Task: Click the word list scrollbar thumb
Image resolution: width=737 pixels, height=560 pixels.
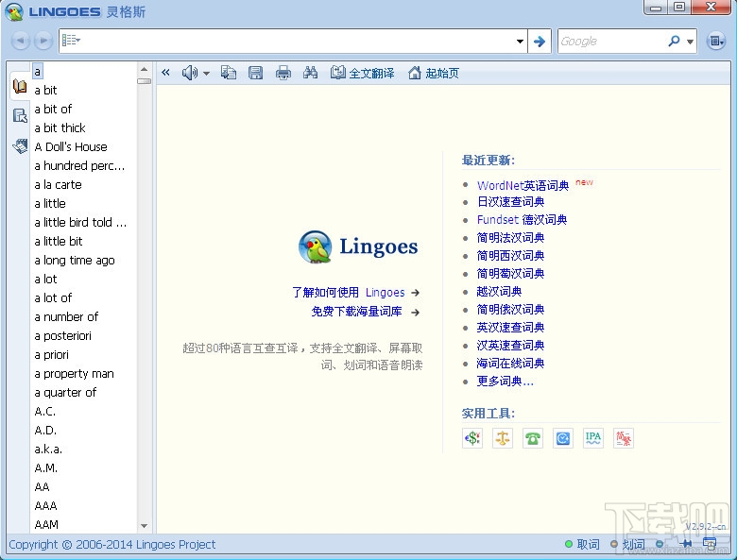Action: point(145,81)
